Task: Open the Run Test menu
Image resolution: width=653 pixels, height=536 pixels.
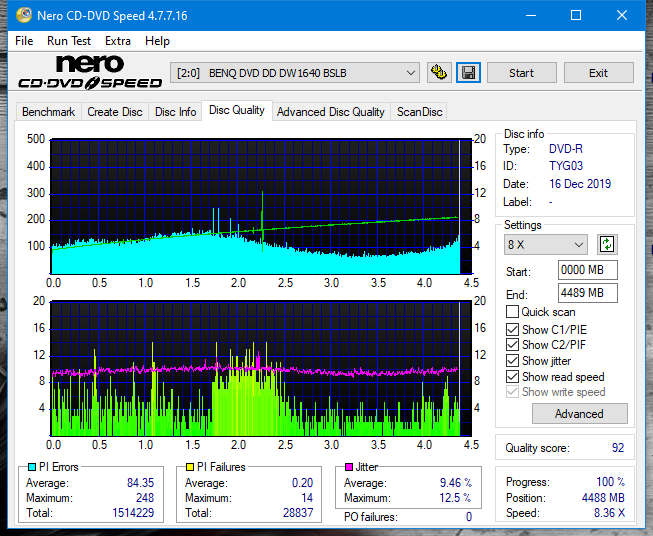Action: point(69,41)
